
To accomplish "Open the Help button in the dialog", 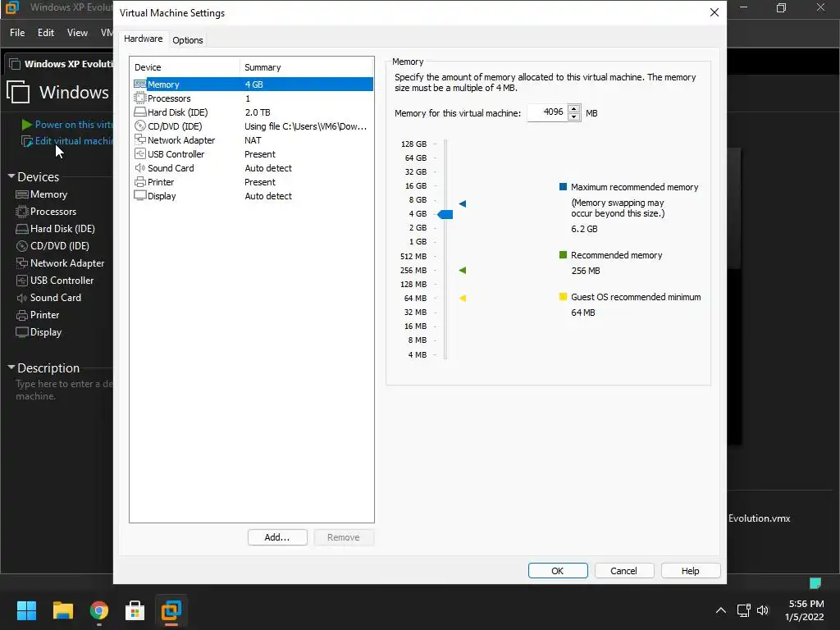I will tap(691, 571).
